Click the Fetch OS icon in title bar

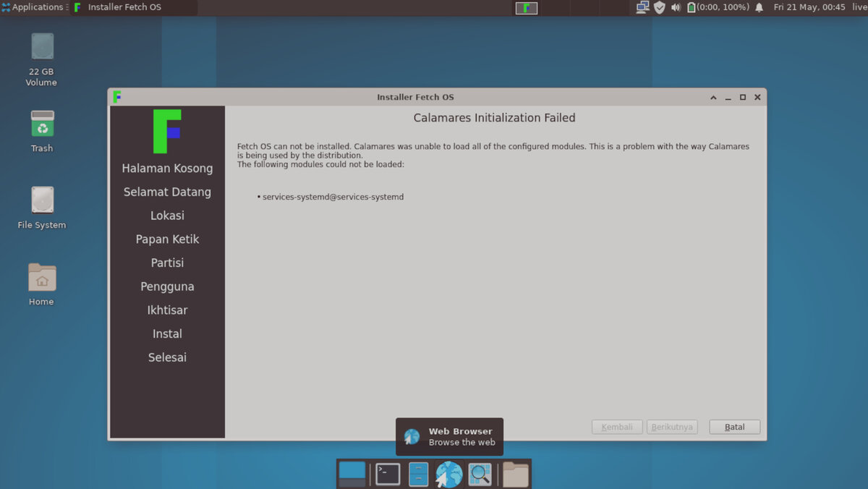pos(117,97)
